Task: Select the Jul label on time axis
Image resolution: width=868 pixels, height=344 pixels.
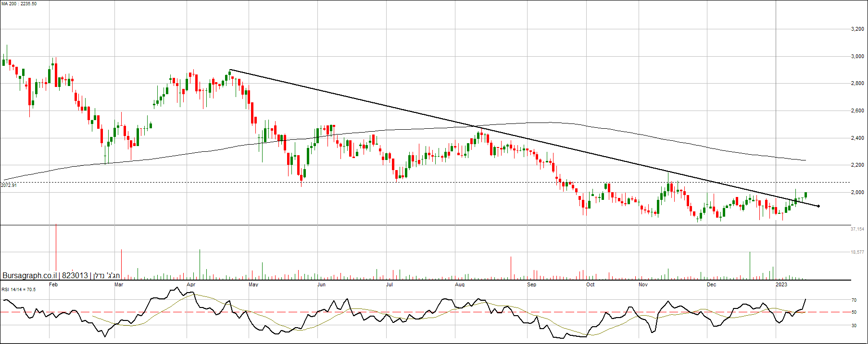Action: coord(390,285)
